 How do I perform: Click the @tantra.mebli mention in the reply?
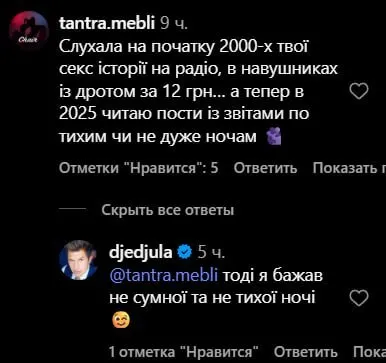[x=163, y=276]
